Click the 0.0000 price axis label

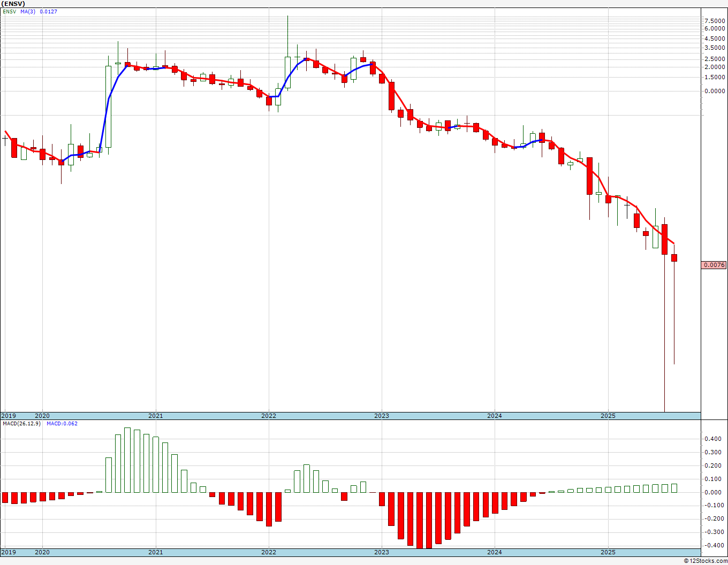point(715,91)
